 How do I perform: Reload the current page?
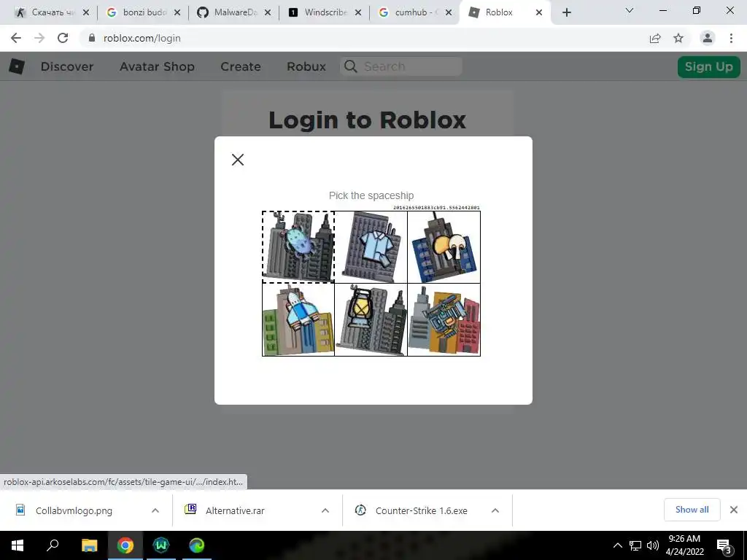[x=63, y=38]
